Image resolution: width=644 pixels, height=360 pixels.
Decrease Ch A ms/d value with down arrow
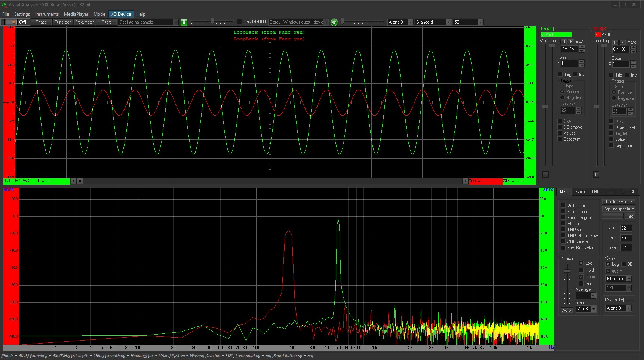pos(582,50)
